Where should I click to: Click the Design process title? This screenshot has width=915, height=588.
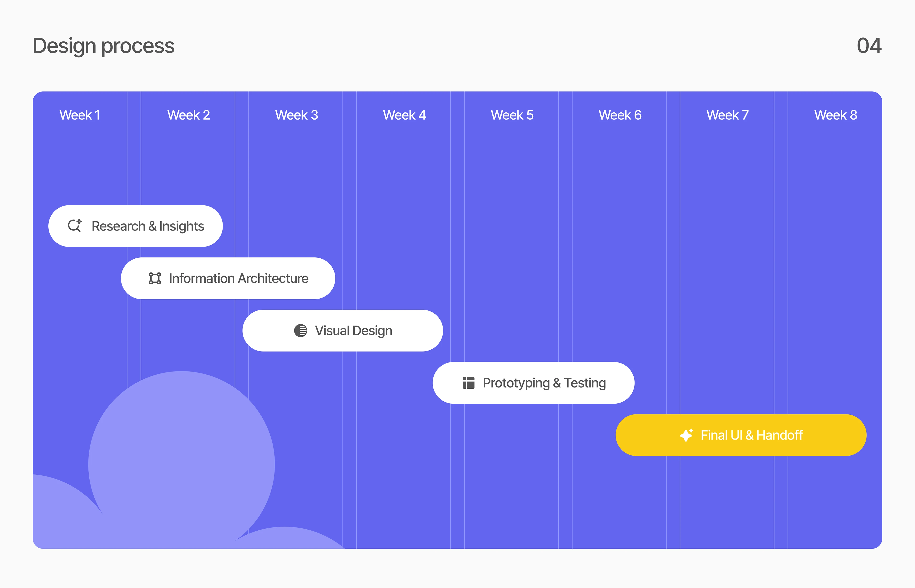[x=104, y=46]
